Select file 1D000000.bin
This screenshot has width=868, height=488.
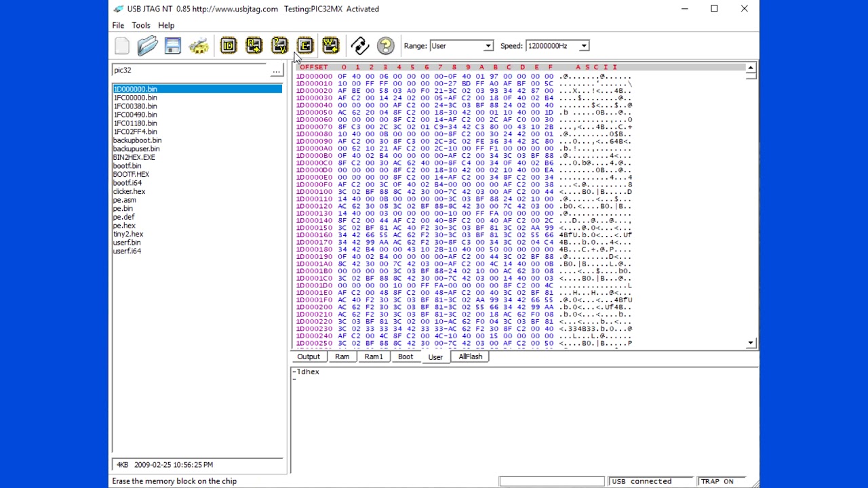pyautogui.click(x=197, y=89)
